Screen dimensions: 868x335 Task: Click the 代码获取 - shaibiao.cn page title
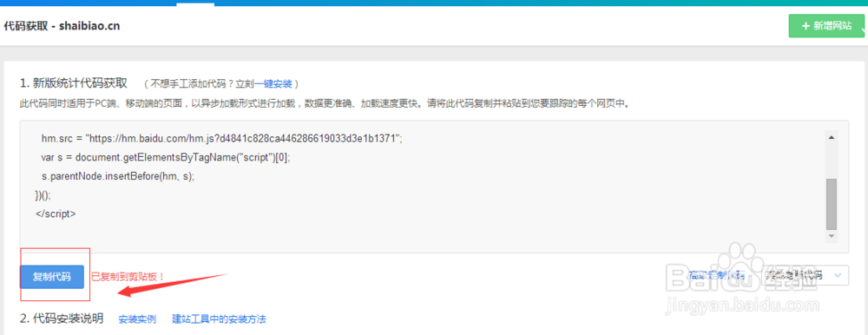(x=62, y=26)
